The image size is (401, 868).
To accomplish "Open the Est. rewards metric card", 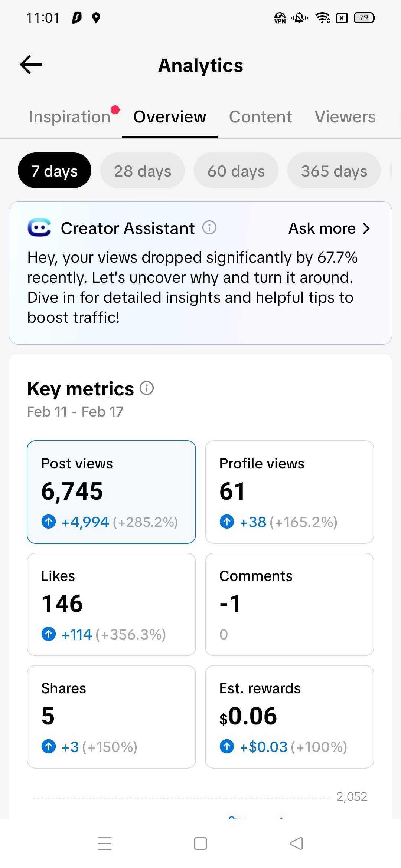I will pos(290,717).
